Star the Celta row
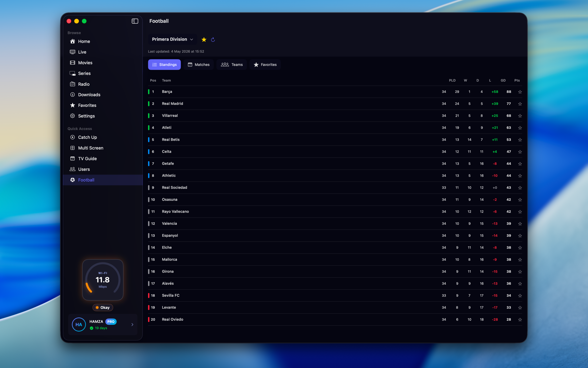The width and height of the screenshot is (588, 368). tap(520, 152)
